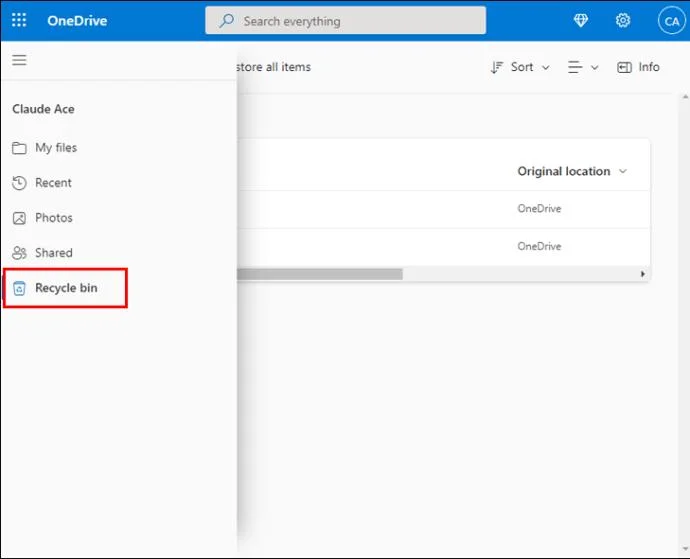This screenshot has width=690, height=559.
Task: Open the premium diamond icon
Action: [x=581, y=20]
